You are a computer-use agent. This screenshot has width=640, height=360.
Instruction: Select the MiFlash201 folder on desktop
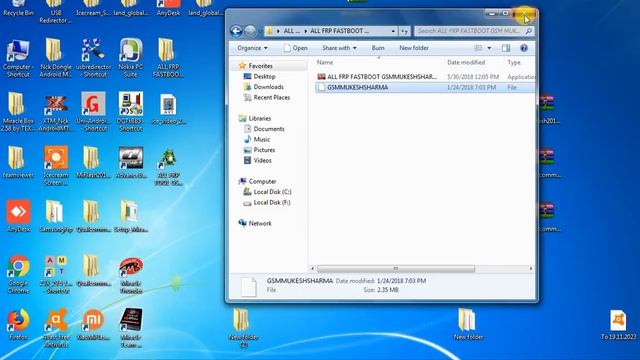93,162
